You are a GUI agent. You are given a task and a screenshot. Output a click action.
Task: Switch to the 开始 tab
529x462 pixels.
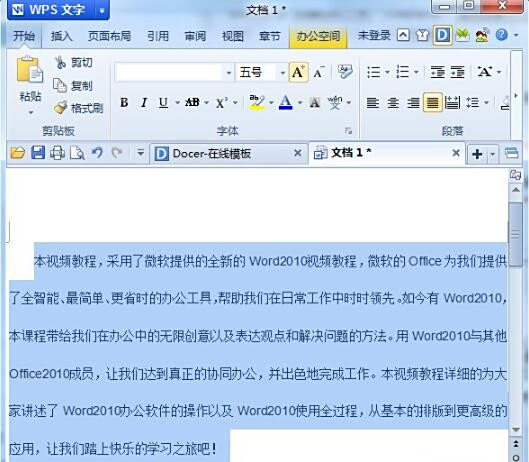coord(24,36)
